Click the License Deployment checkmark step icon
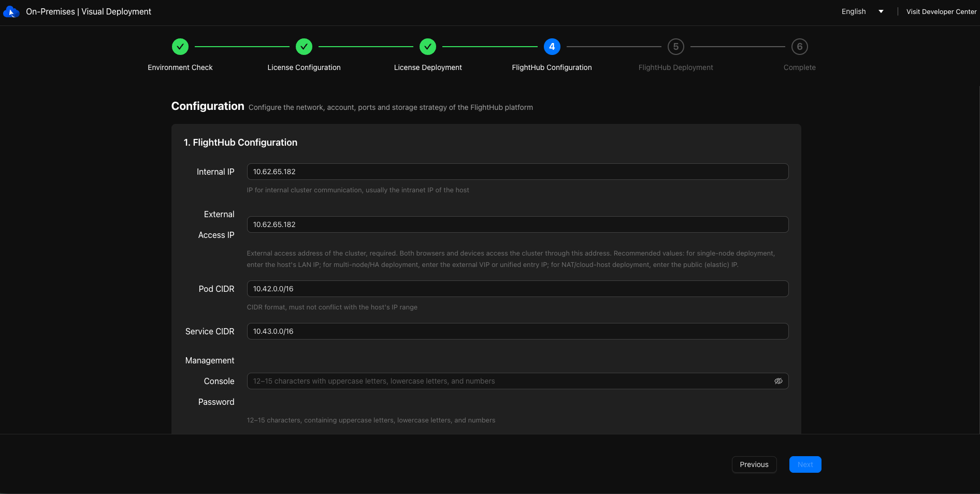980x494 pixels. (x=428, y=47)
